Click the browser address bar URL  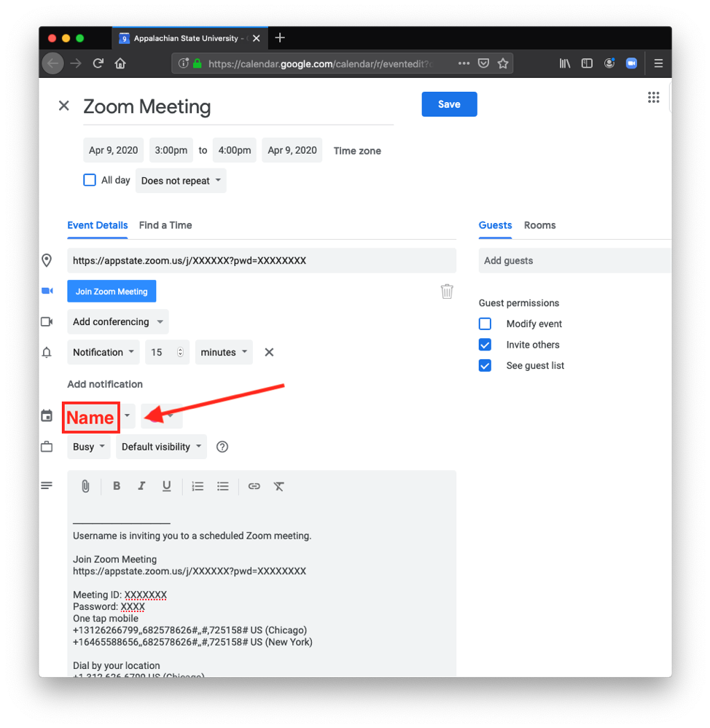click(321, 63)
